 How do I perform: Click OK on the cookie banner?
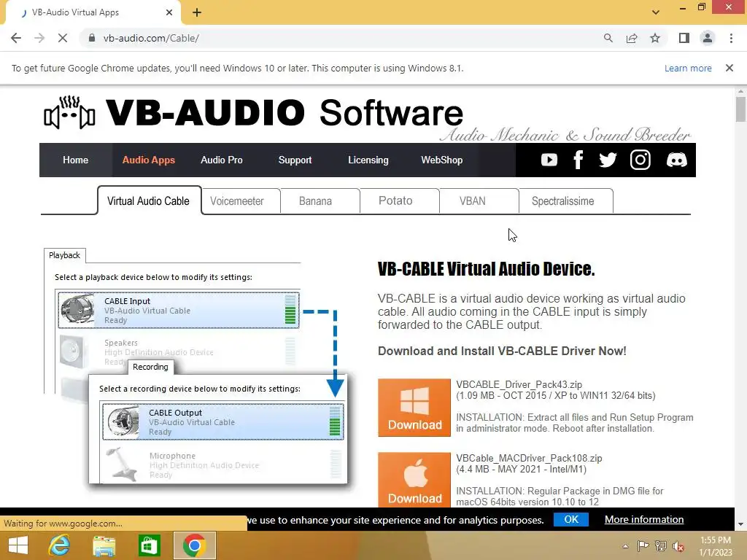pyautogui.click(x=570, y=519)
